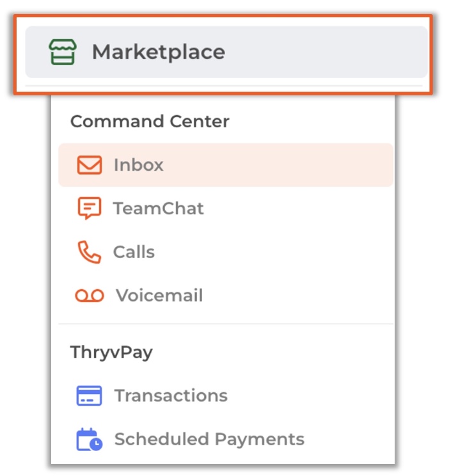449x476 pixels.
Task: Click the orange Inbox envelope icon
Action: (x=90, y=165)
